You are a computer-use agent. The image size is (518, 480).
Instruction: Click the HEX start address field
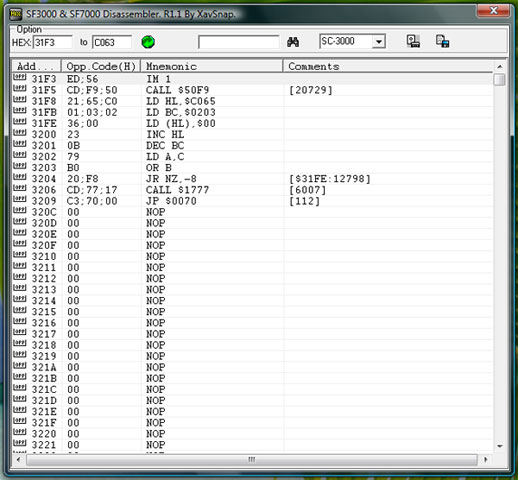tap(52, 42)
